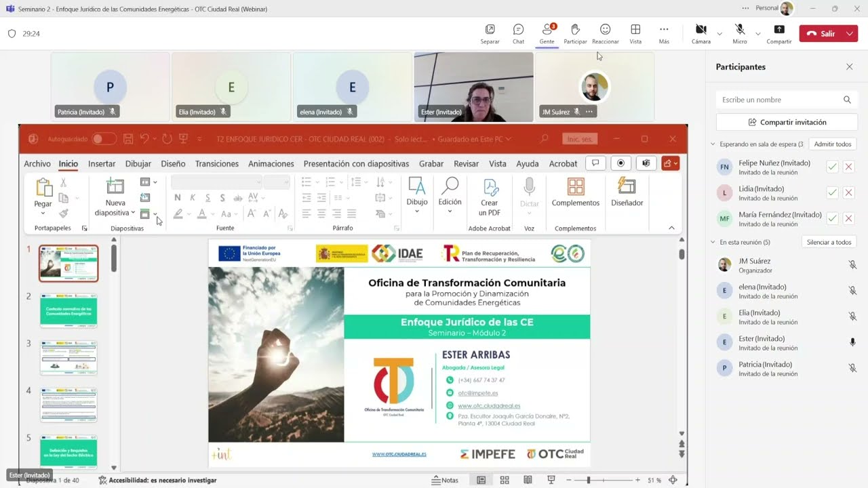Deny Lidia with red X

point(848,192)
